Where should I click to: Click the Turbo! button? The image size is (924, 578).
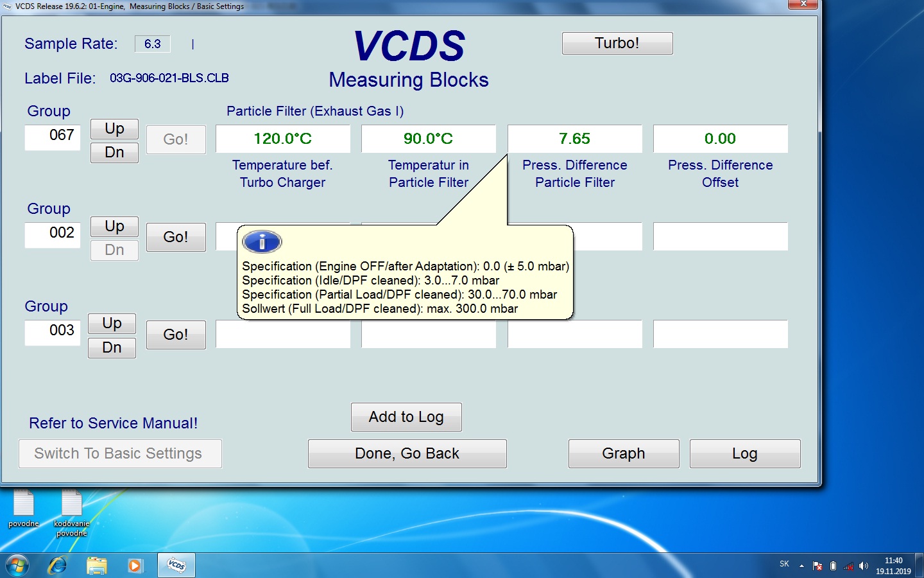point(617,43)
